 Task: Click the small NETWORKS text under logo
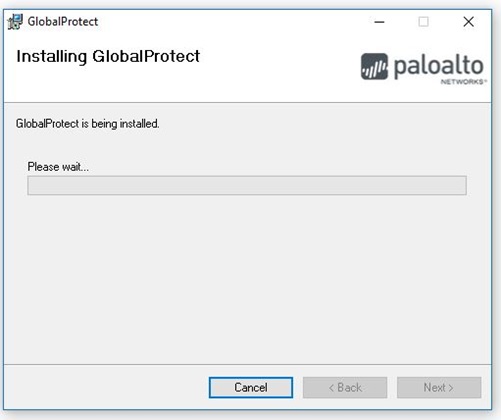pyautogui.click(x=463, y=82)
